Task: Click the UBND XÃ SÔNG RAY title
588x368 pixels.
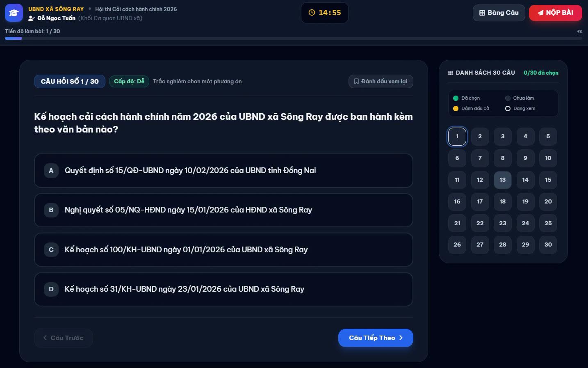Action: 56,9
